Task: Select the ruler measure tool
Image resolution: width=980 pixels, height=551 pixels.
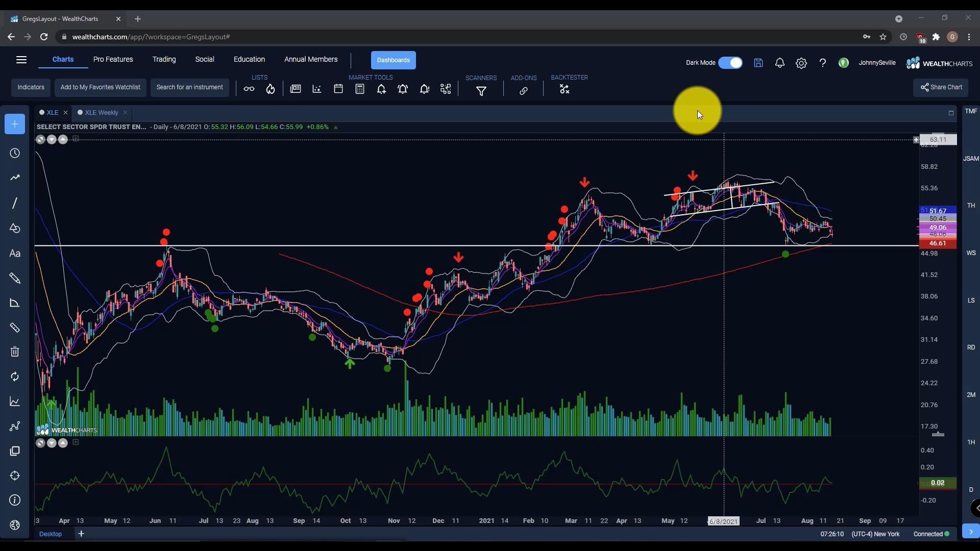Action: (x=15, y=328)
